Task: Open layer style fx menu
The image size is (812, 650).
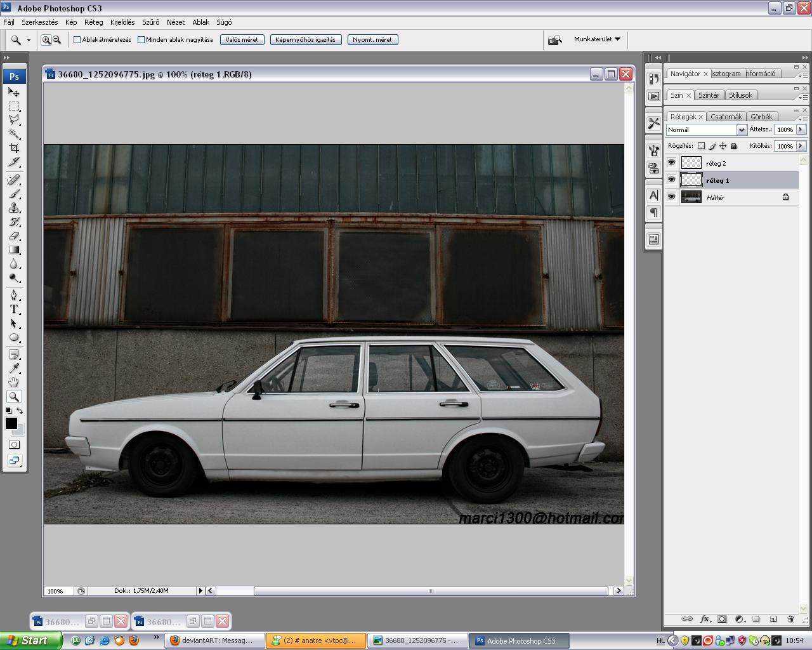Action: pos(705,619)
